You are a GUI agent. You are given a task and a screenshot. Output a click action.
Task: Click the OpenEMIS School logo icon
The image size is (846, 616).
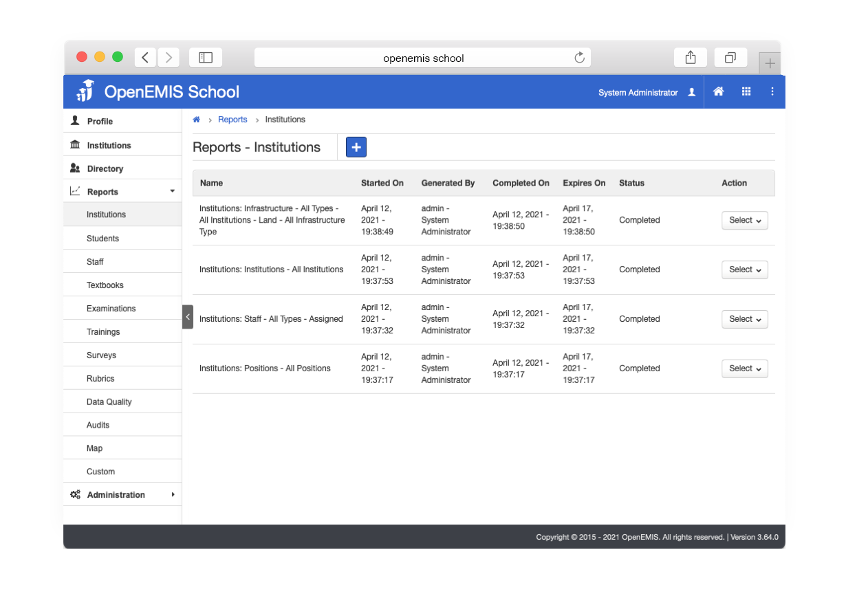click(x=85, y=91)
